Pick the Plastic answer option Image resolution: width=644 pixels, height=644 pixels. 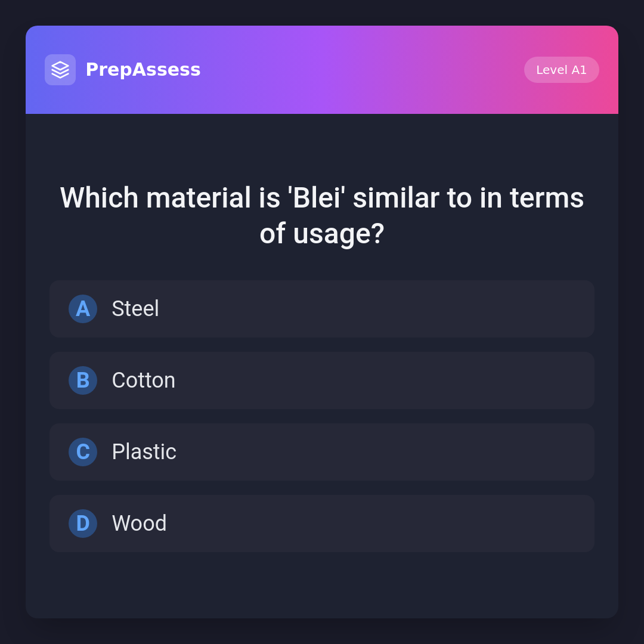(322, 452)
